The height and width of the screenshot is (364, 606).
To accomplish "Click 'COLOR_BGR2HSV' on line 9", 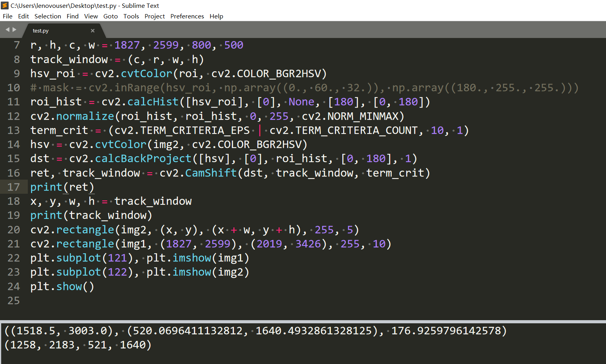I will click(x=279, y=74).
